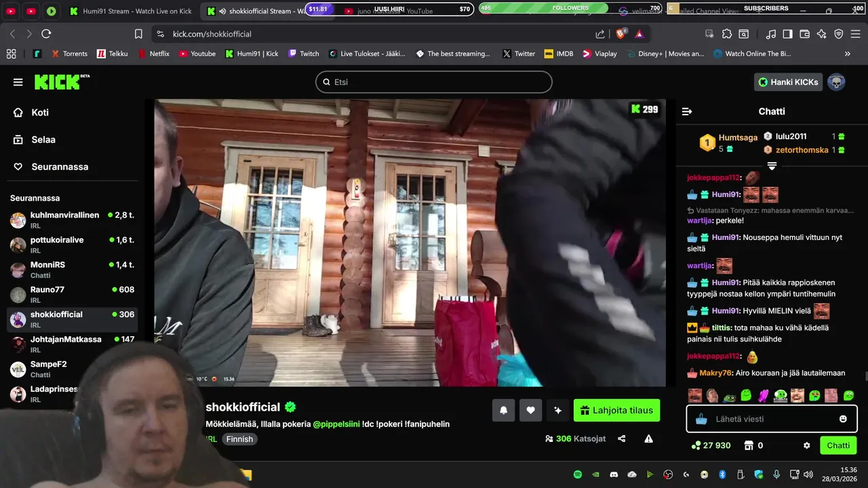Collapse the chat panel with arrow icon
The width and height of the screenshot is (868, 488).
(686, 111)
